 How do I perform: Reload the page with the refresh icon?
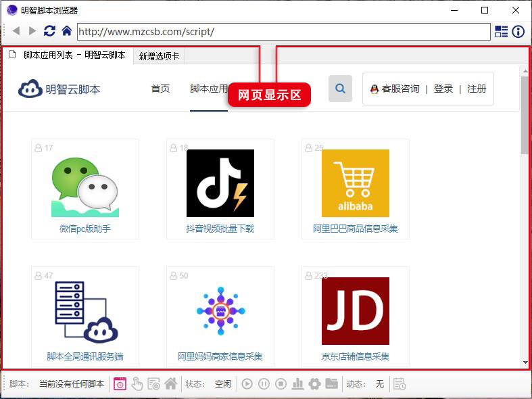pos(49,31)
